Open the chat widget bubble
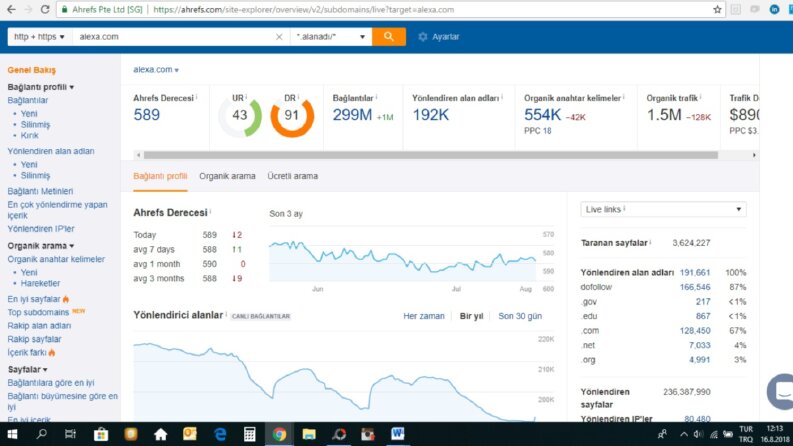This screenshot has height=446, width=793. click(x=781, y=391)
